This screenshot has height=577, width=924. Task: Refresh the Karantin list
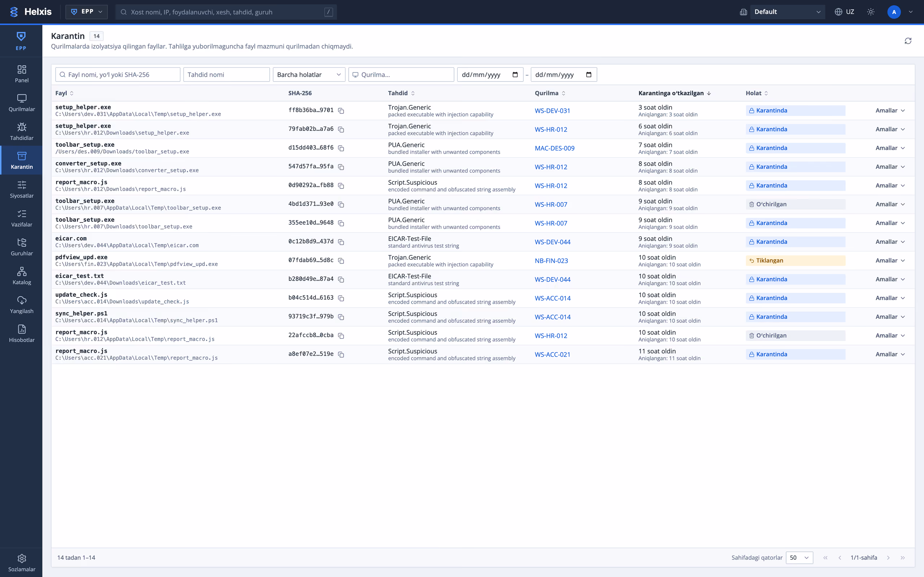pos(908,41)
